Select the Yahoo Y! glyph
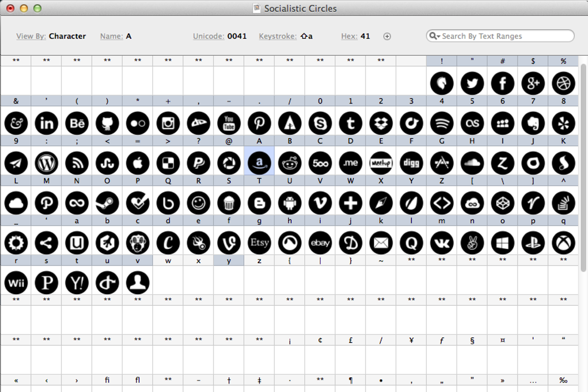Image resolution: width=588 pixels, height=392 pixels. pyautogui.click(x=77, y=282)
